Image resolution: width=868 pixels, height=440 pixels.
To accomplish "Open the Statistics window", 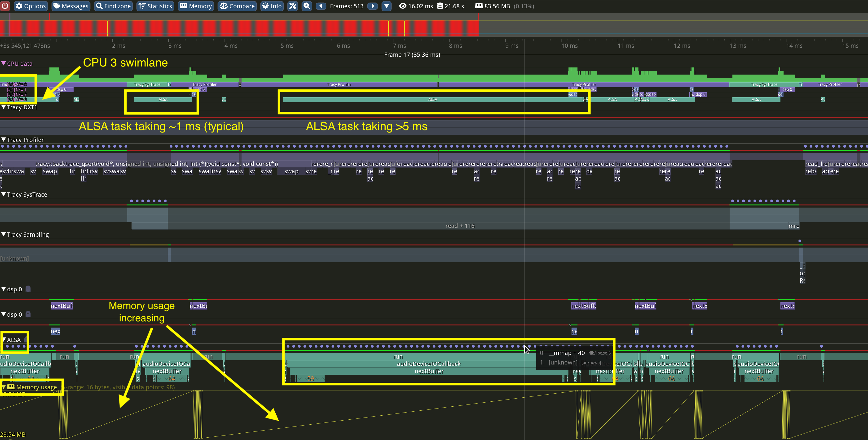I will 155,6.
